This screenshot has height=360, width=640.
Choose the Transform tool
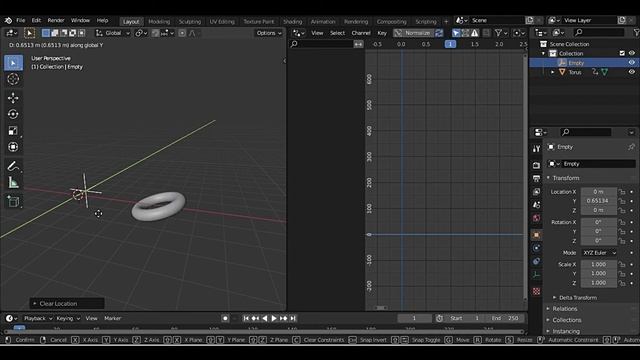[x=13, y=147]
